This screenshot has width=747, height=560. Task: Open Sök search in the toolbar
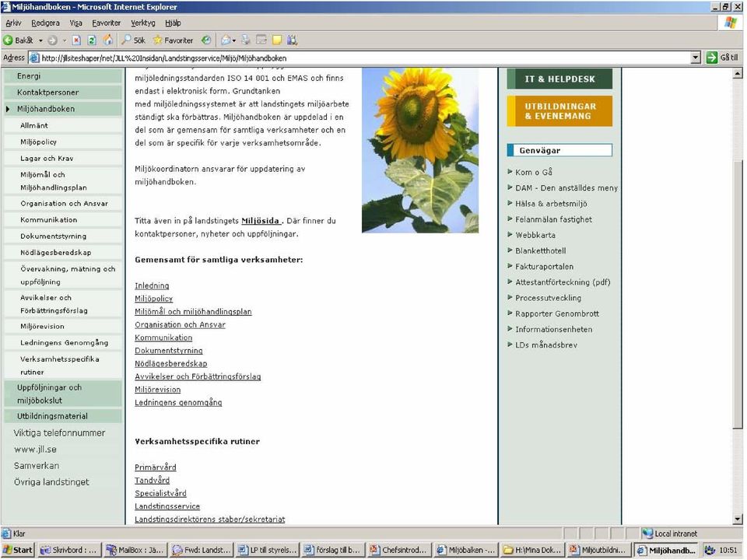(x=133, y=40)
